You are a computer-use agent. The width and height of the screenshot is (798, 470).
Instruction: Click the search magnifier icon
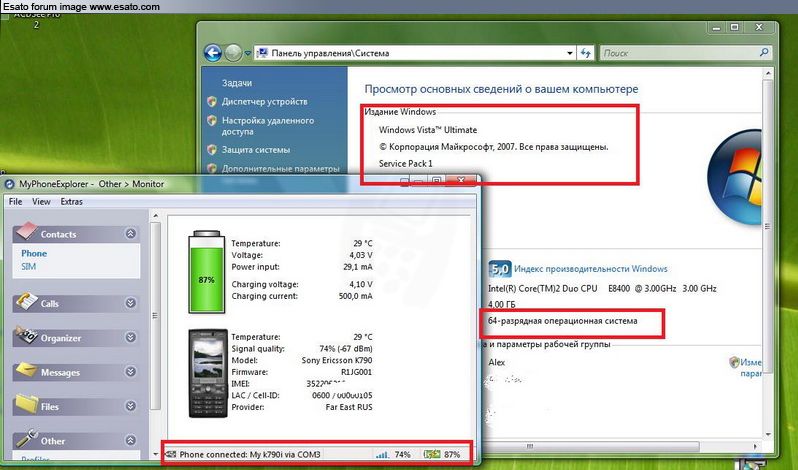tap(763, 52)
